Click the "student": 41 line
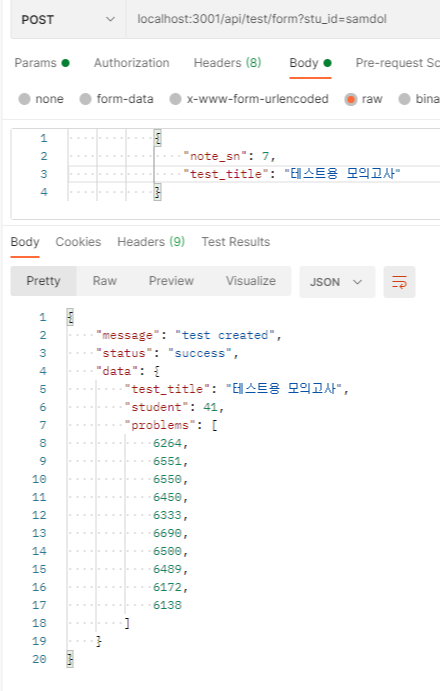This screenshot has width=440, height=691. [x=175, y=407]
